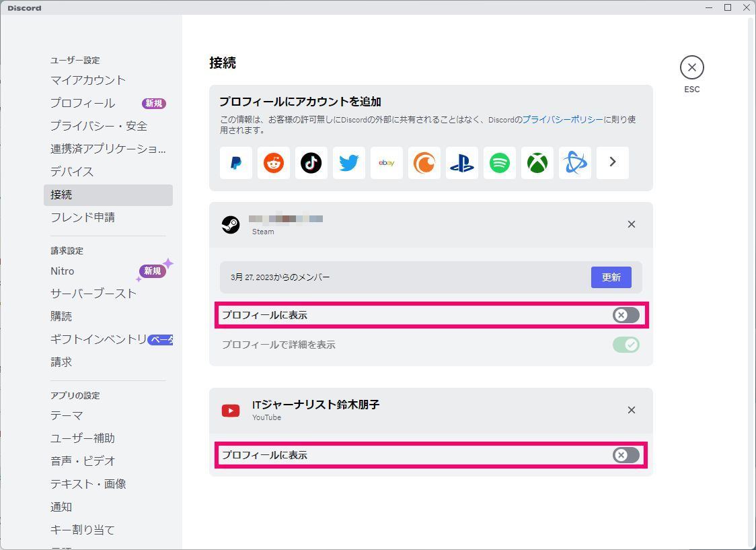
Task: Open テーマ settings
Action: coord(108,416)
